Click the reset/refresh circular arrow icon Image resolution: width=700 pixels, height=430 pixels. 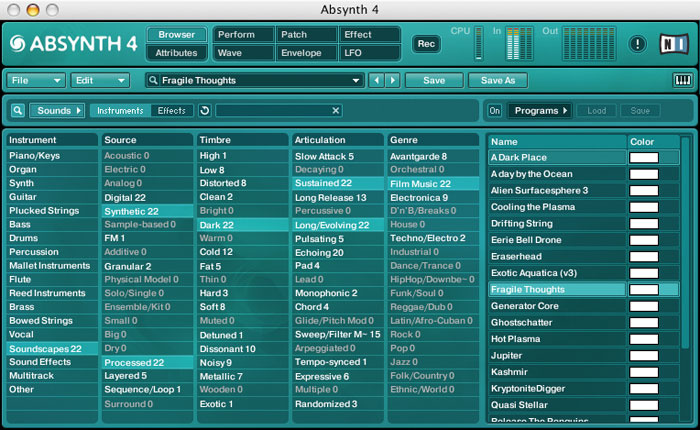click(205, 111)
